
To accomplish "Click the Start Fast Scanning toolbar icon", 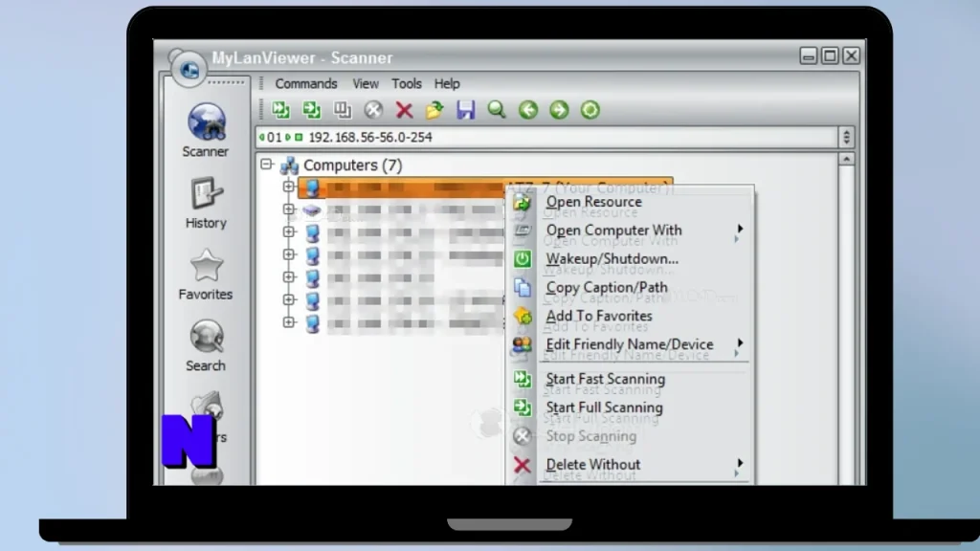I will pos(280,110).
